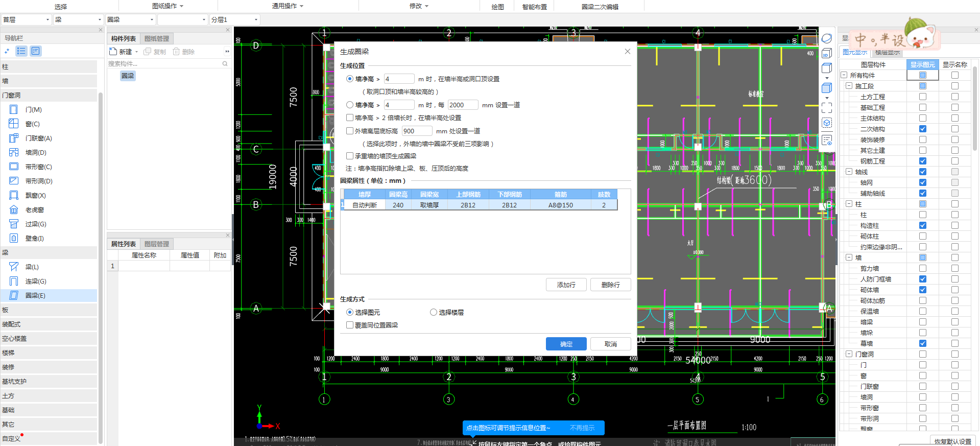Screen dimensions: 980x446
Task: Toggle 钢筋工程 显示图元 checkbox
Action: pyautogui.click(x=923, y=161)
